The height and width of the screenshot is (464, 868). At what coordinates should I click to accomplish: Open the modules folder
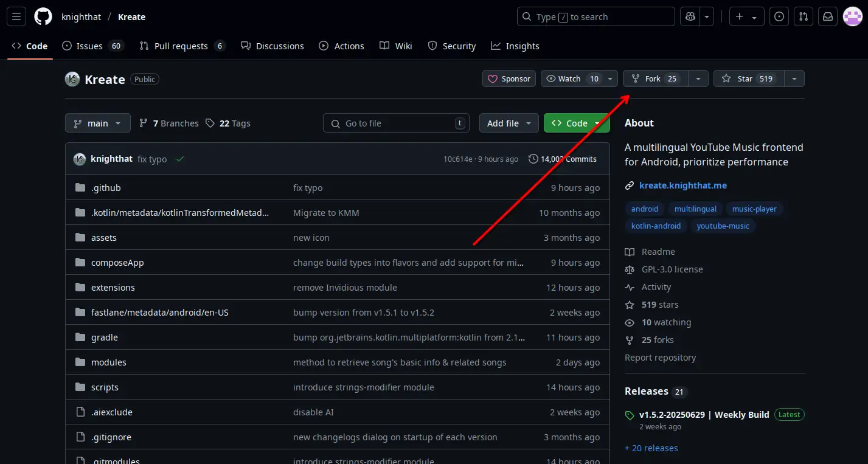pyautogui.click(x=109, y=362)
